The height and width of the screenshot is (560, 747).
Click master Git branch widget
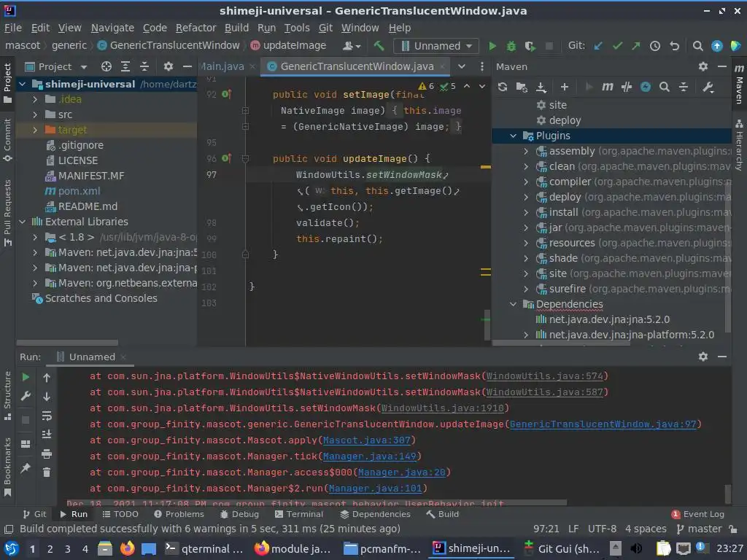point(700,529)
